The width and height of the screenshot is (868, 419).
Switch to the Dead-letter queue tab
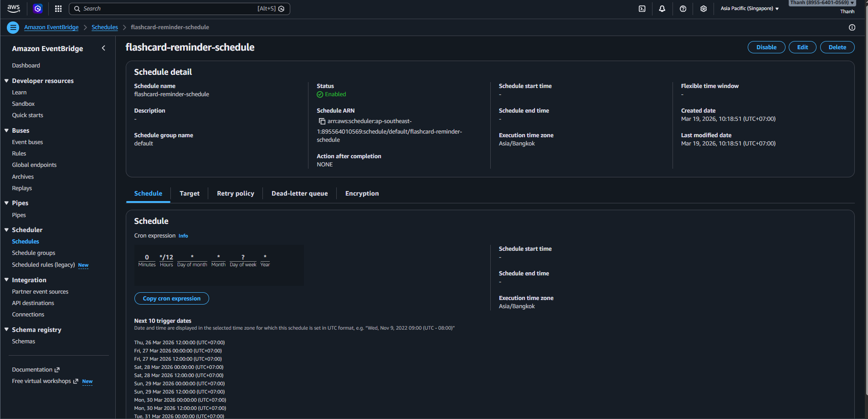(x=299, y=193)
